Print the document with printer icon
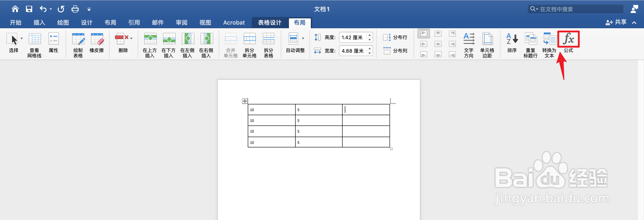Viewport: 644px width, 220px height. point(75,9)
